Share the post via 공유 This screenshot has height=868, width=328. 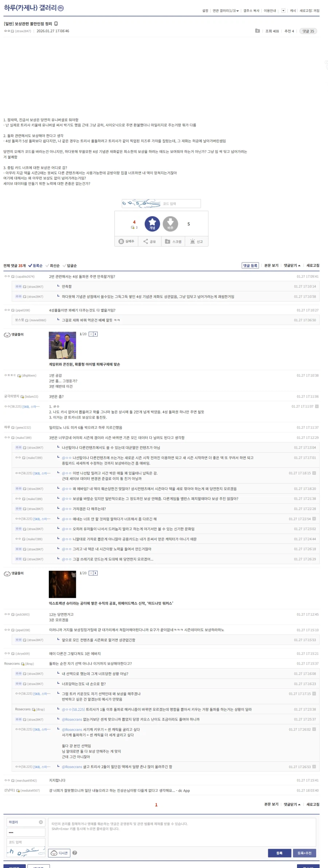click(x=150, y=241)
